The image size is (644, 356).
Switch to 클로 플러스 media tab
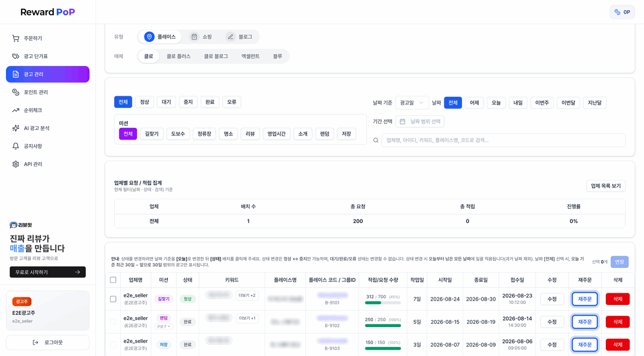click(x=178, y=56)
